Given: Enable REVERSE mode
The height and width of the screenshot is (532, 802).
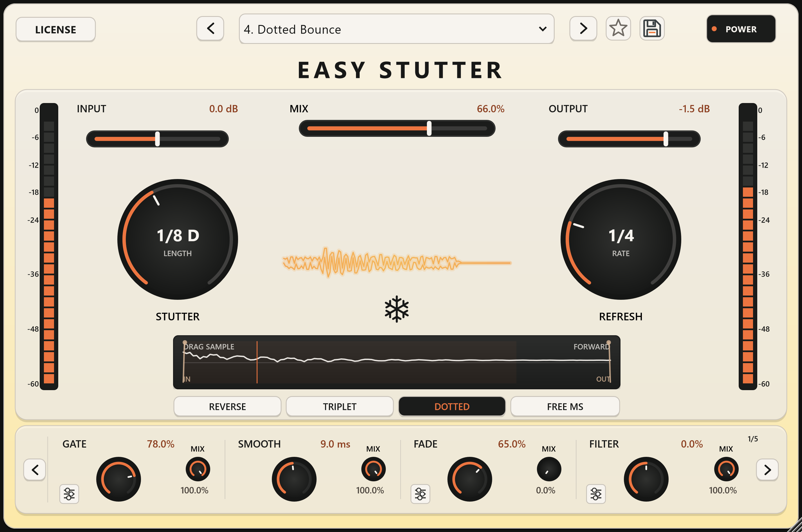Looking at the screenshot, I should 227,406.
